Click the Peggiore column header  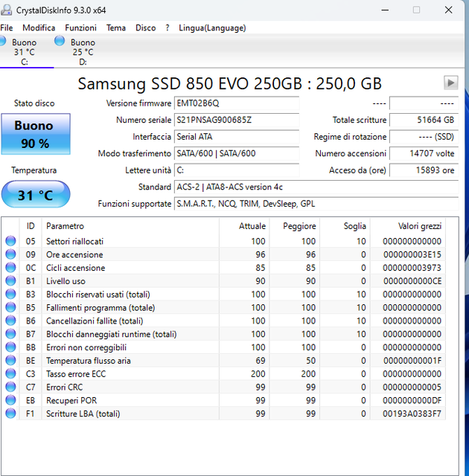pyautogui.click(x=295, y=226)
